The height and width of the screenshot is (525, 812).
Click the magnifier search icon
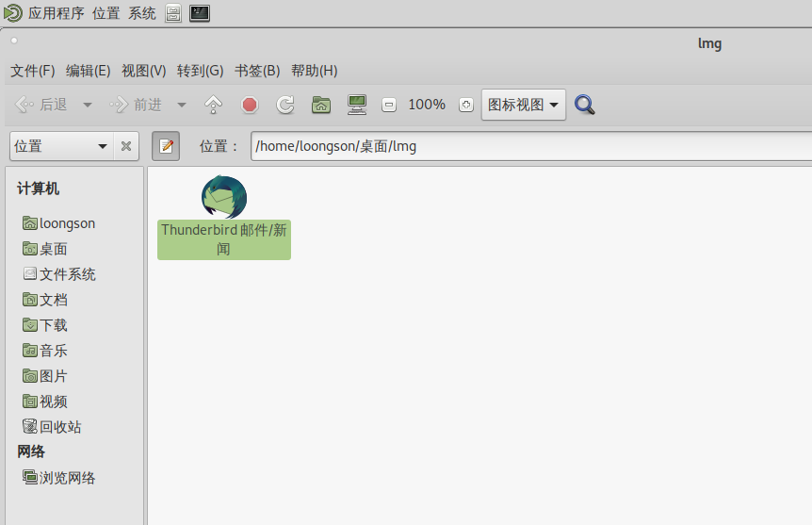pyautogui.click(x=585, y=105)
